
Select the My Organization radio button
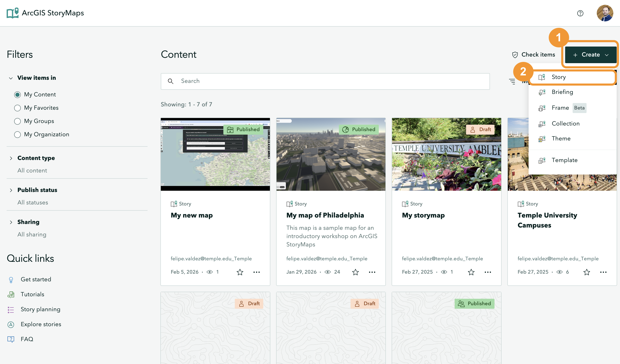point(17,135)
